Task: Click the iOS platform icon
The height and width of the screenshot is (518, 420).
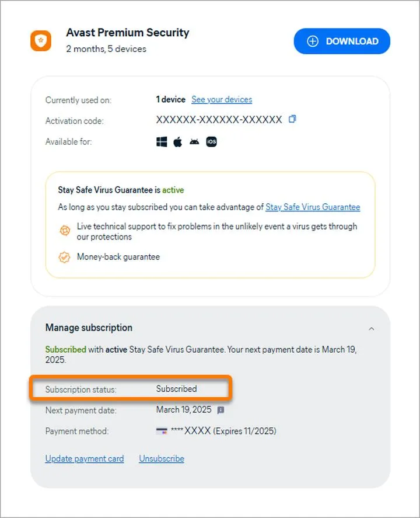Action: (211, 142)
